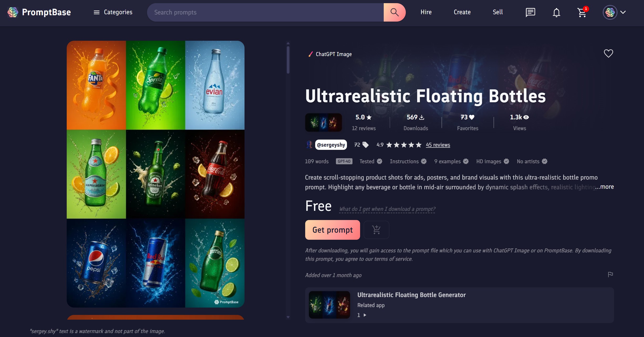Open the main bottles collage image
This screenshot has width=644, height=337.
coord(155,174)
